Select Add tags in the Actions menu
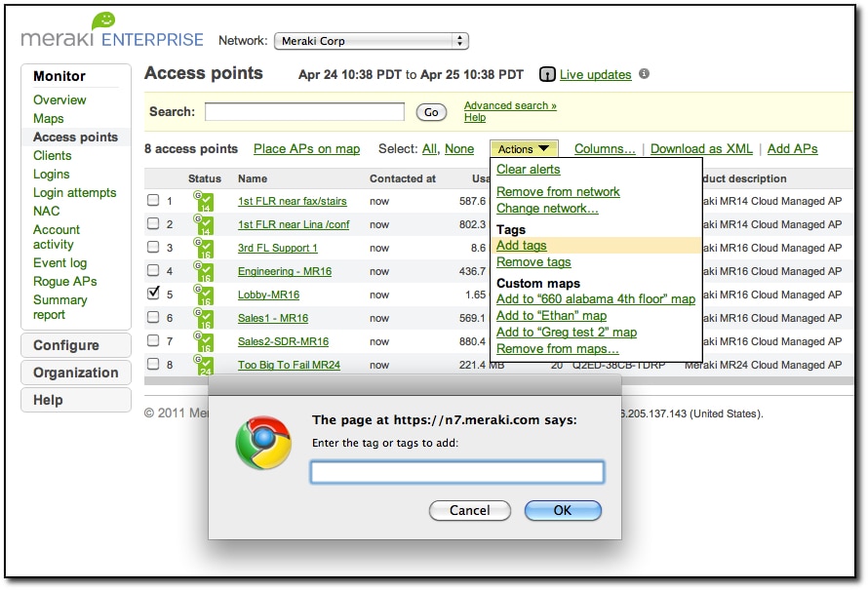Image resolution: width=868 pixels, height=590 pixels. (522, 245)
